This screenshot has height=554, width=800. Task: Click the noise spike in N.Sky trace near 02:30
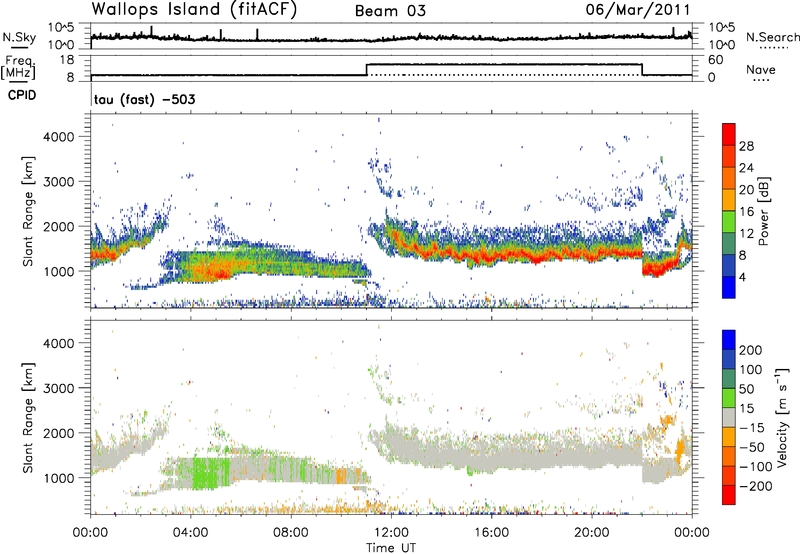152,31
